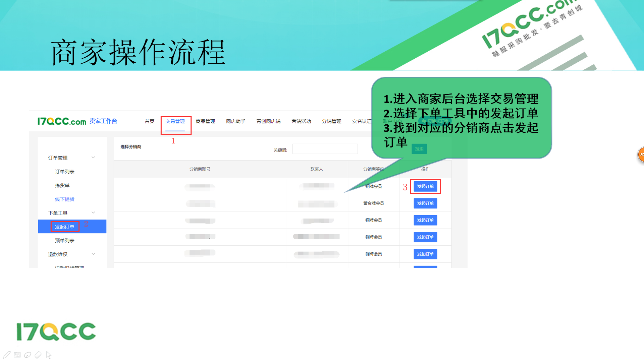Screen dimensions: 644x362
Task: Click the 17QCC.com workbench logo
Action: (62, 121)
